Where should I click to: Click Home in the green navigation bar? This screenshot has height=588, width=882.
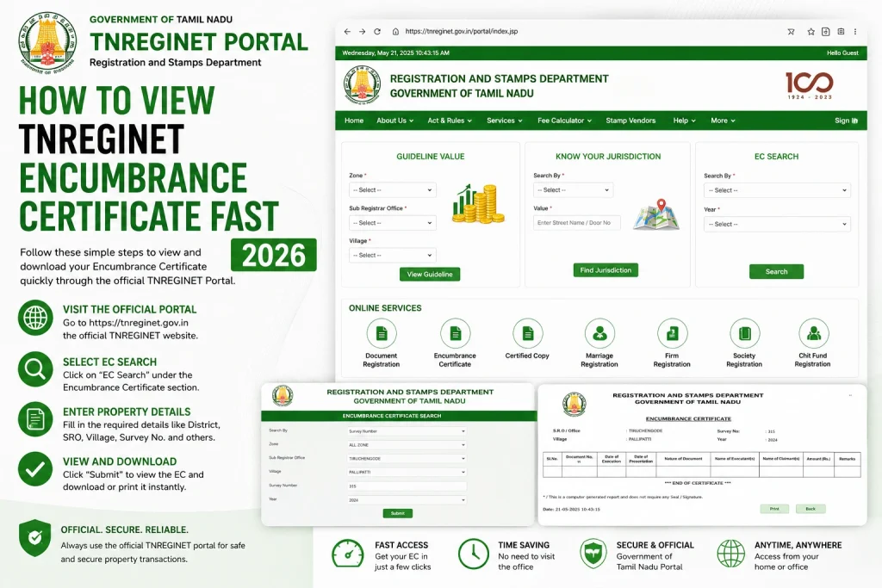[354, 121]
